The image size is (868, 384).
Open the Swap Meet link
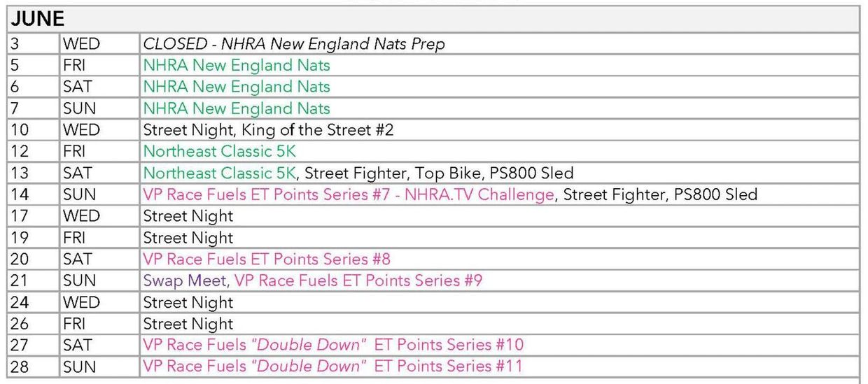click(x=185, y=280)
